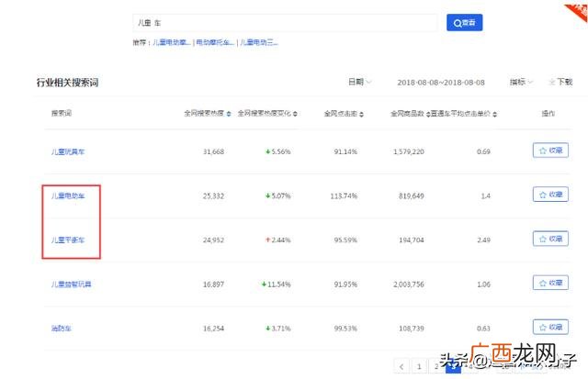Screen dimensions: 588x379
Task: Click the 下载 download icon button
Action: point(561,82)
